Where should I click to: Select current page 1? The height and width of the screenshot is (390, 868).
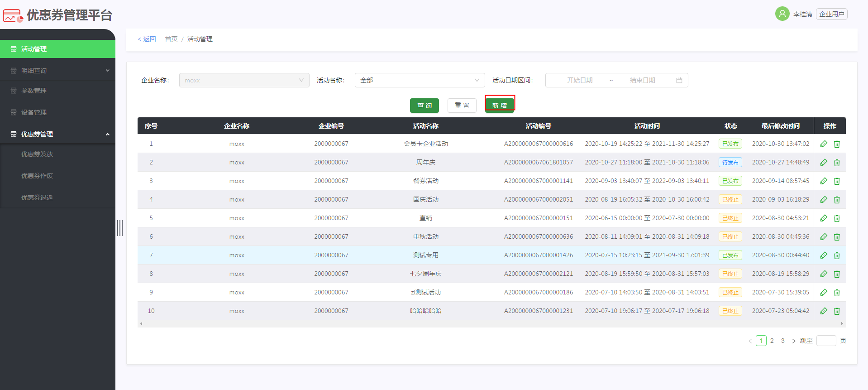tap(761, 341)
